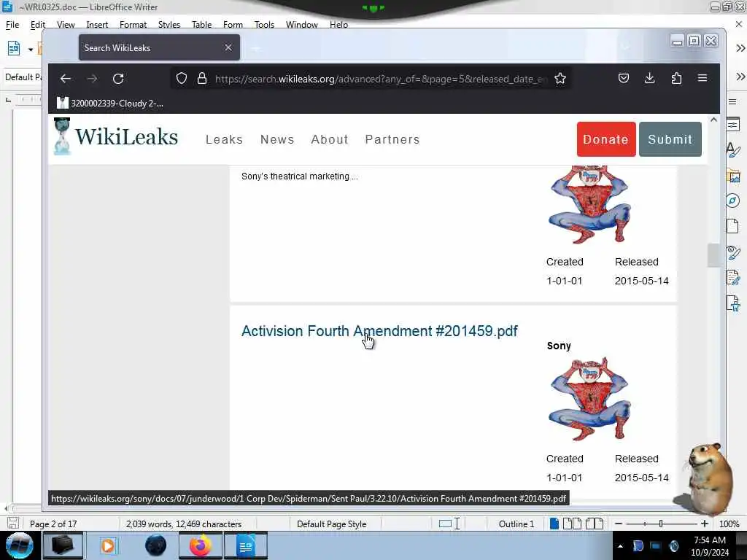Open the sidebar Styles deck
Image resolution: width=747 pixels, height=560 pixels.
[x=733, y=150]
